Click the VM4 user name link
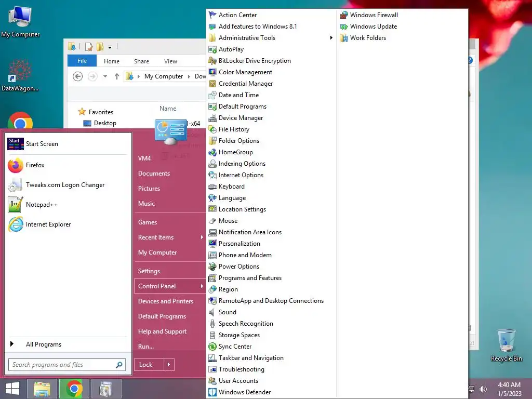This screenshot has height=399, width=532. (x=144, y=158)
